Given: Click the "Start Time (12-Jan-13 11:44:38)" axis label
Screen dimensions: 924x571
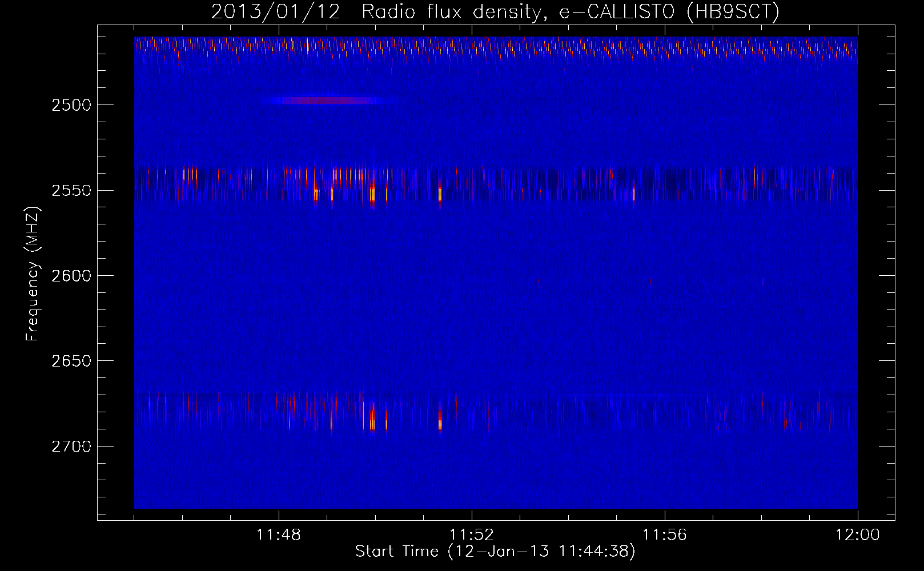Looking at the screenshot, I should (x=495, y=552).
